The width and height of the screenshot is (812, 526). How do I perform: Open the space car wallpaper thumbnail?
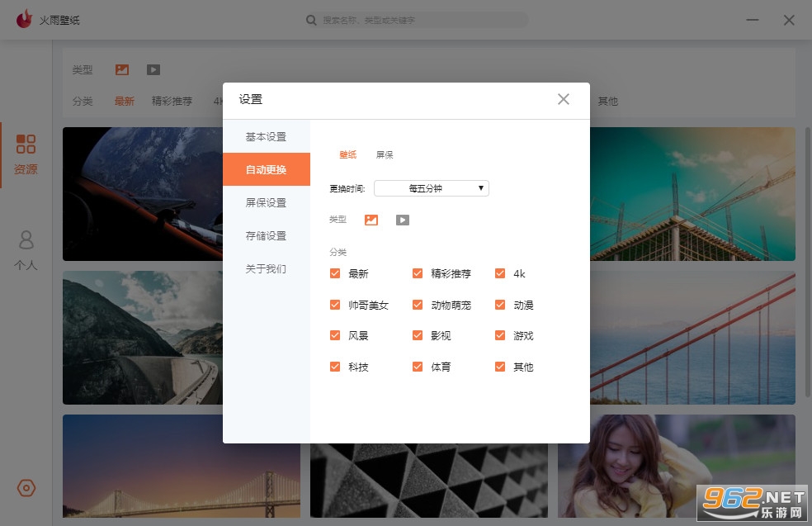pos(143,194)
